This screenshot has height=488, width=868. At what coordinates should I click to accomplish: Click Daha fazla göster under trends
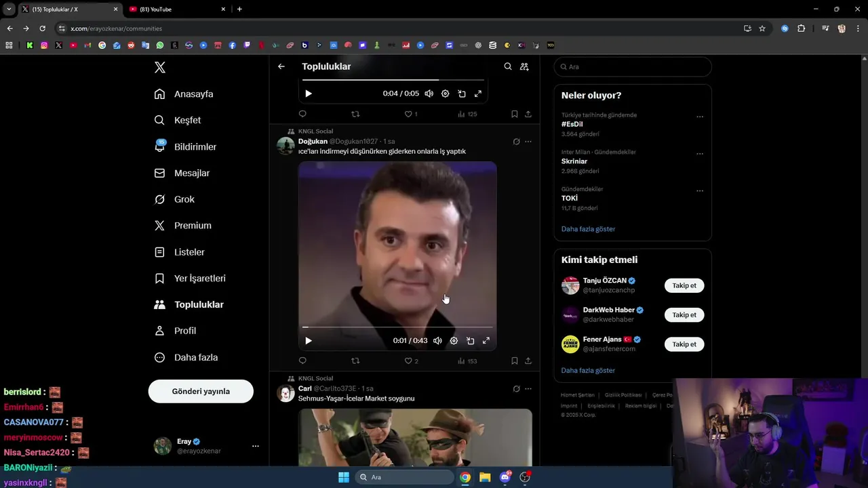588,229
